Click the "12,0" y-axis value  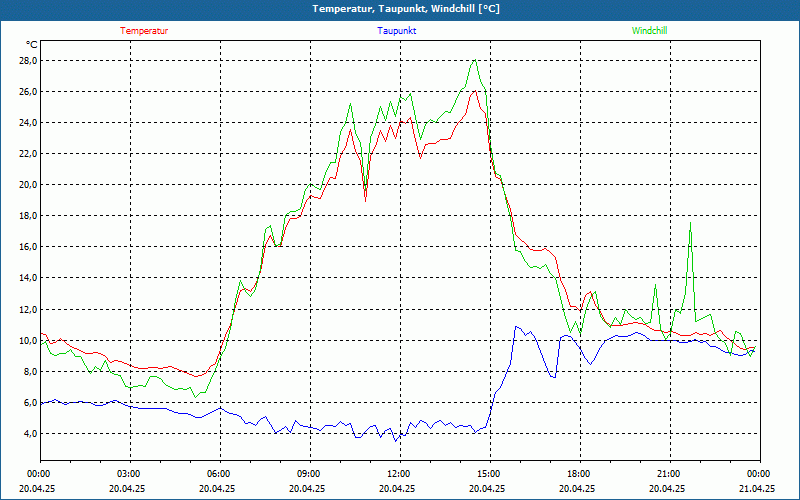click(x=29, y=310)
